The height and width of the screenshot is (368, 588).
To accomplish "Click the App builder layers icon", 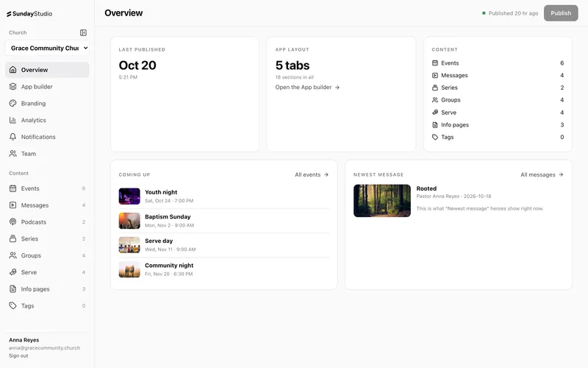I will (12, 86).
